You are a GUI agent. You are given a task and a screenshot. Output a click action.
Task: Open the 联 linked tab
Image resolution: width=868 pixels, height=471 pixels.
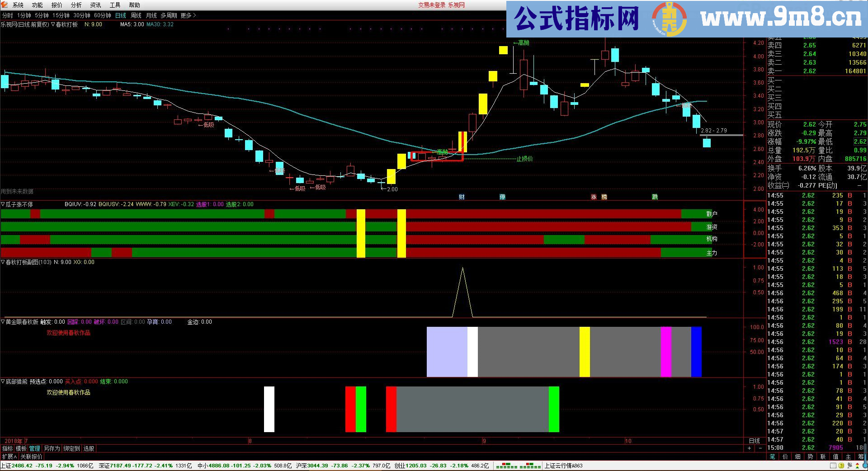point(823,457)
